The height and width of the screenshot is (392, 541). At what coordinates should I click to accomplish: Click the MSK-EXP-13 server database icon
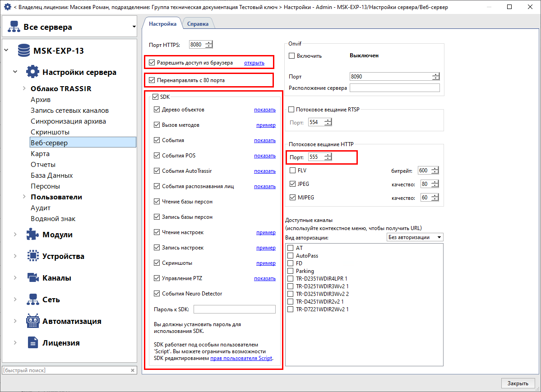24,51
